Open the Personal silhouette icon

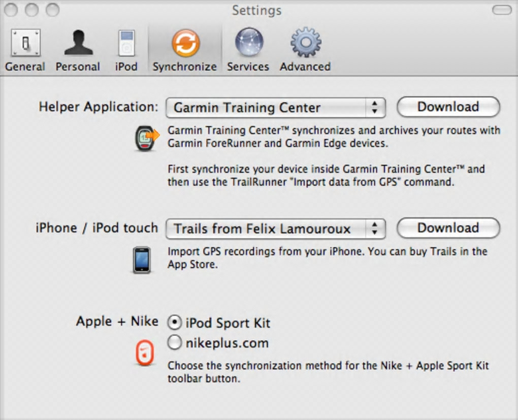[78, 42]
